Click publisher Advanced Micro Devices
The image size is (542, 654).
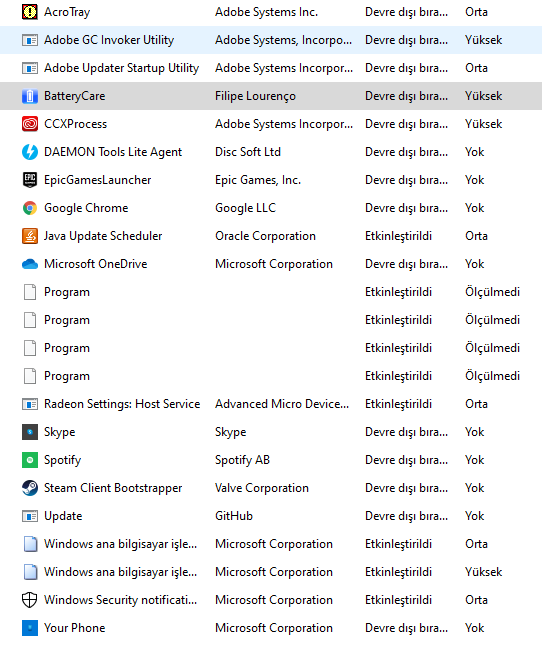tap(282, 404)
